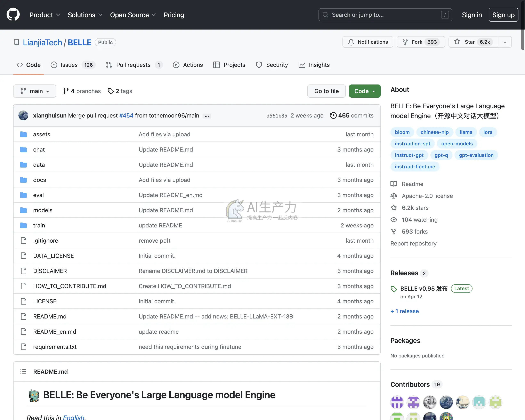525x420 pixels.
Task: Select the bloom topic tag
Action: [402, 132]
